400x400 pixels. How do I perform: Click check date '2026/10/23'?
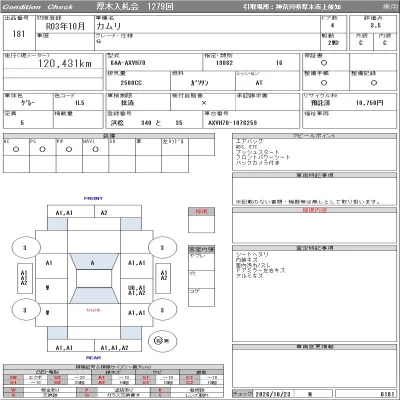[273, 394]
